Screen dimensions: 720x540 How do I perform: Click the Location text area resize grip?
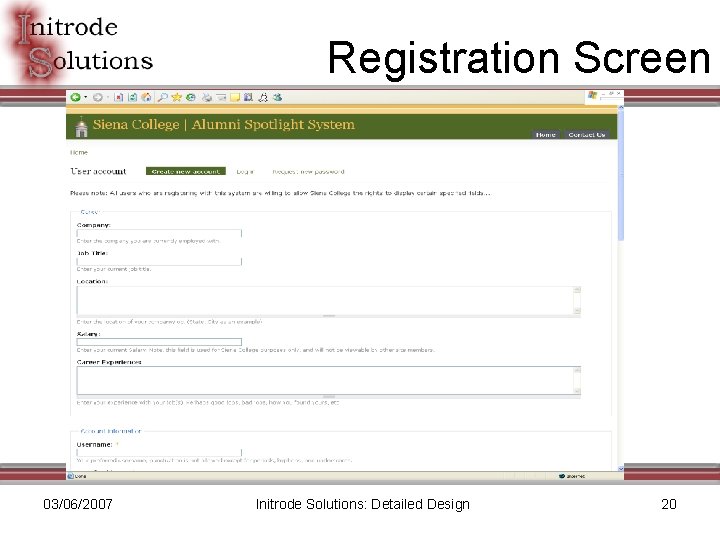(329, 316)
